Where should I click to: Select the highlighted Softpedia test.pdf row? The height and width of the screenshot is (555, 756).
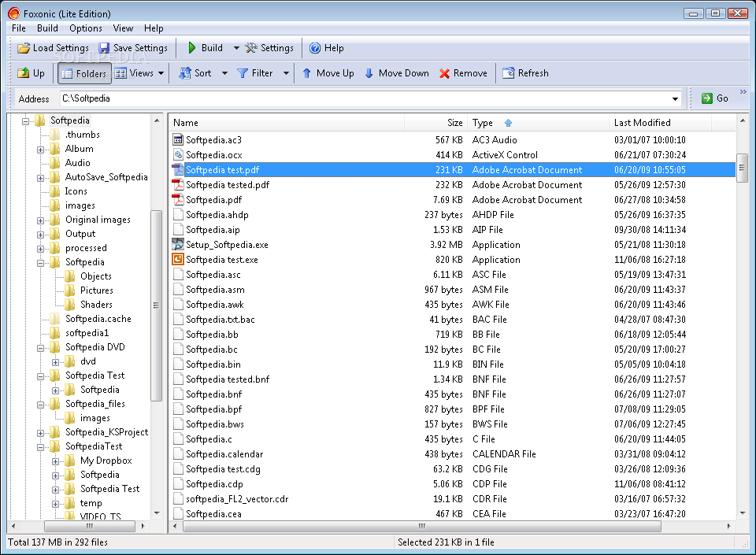[x=454, y=169]
